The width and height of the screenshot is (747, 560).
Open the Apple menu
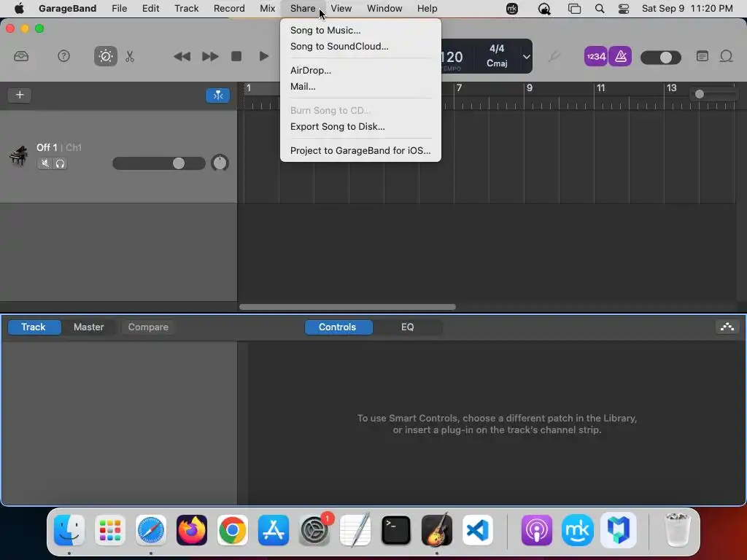coord(19,8)
